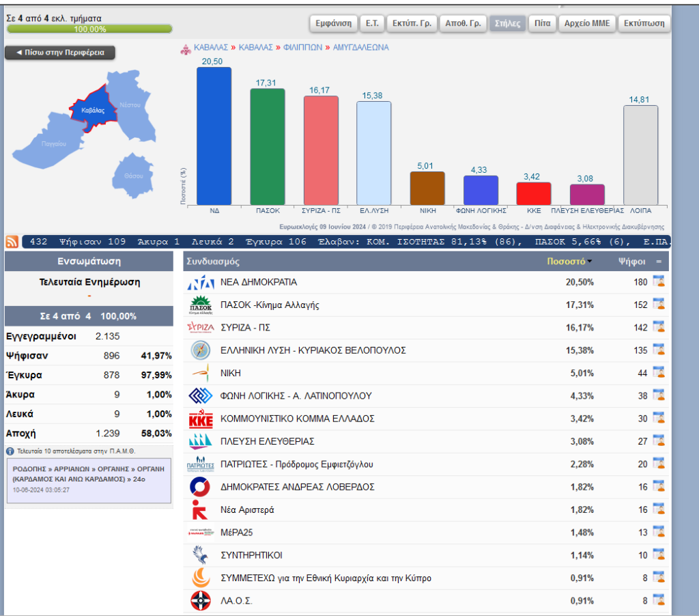Click the RSS feed icon
The height and width of the screenshot is (616, 699).
click(x=12, y=242)
